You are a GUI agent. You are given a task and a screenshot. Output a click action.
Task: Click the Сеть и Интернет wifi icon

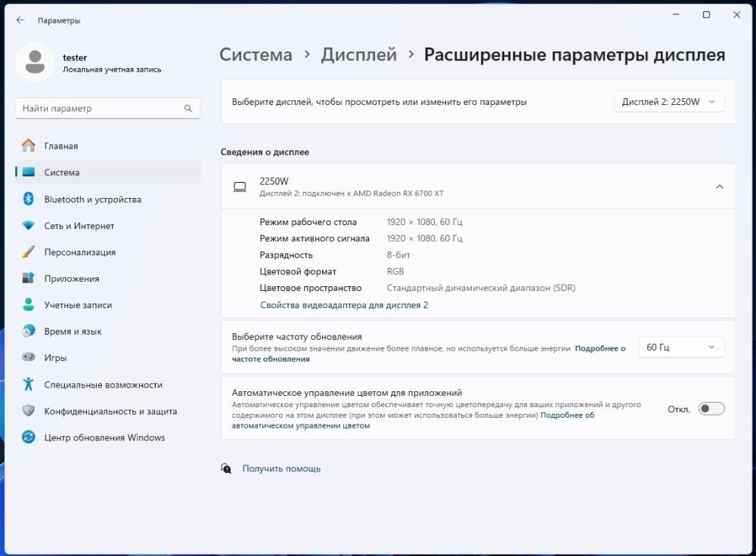[x=29, y=225]
